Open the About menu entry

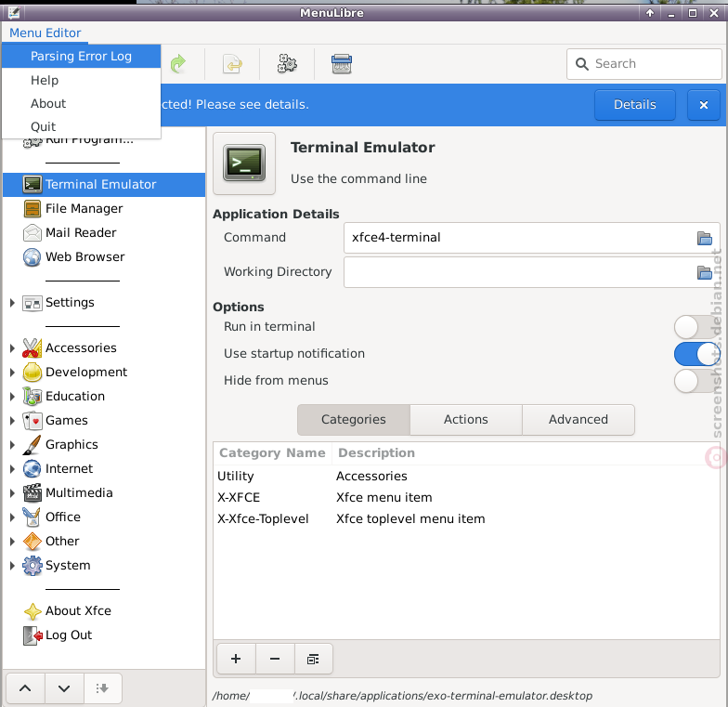[82, 103]
